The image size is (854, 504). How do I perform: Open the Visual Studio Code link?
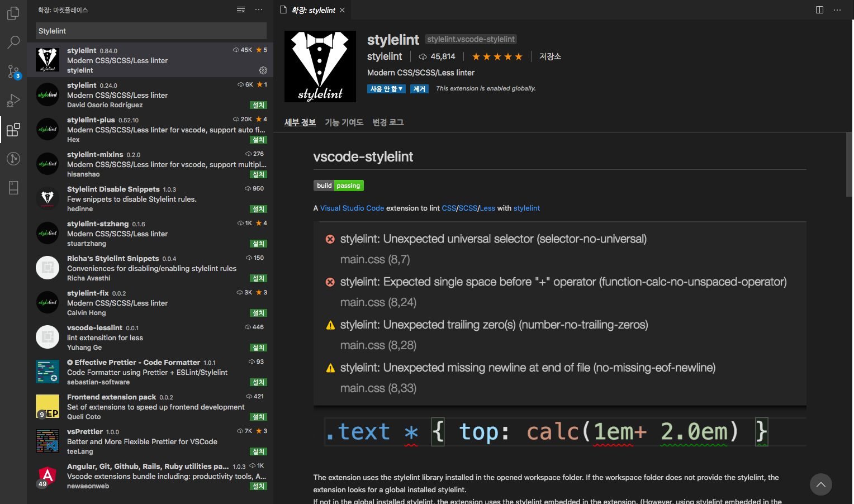[352, 208]
